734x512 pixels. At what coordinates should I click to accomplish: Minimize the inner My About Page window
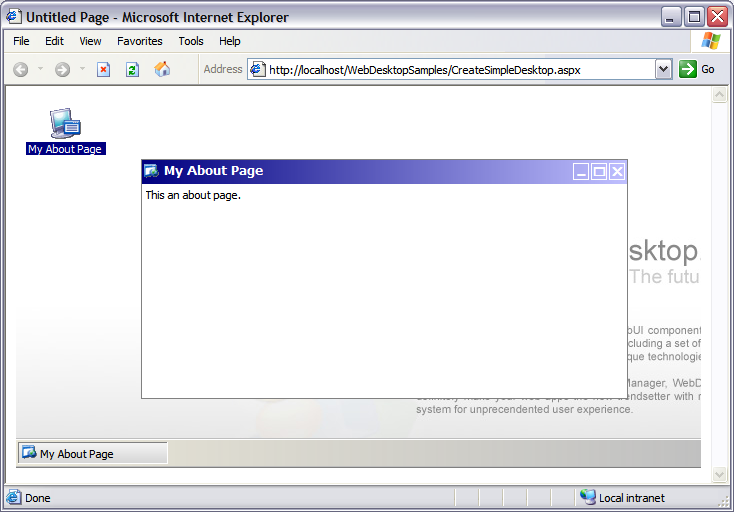(x=581, y=172)
